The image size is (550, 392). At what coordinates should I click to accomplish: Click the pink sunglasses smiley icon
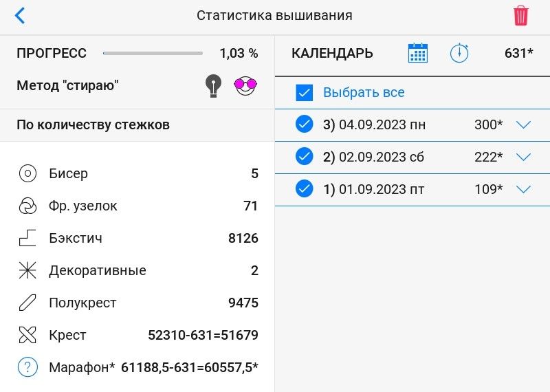click(245, 86)
